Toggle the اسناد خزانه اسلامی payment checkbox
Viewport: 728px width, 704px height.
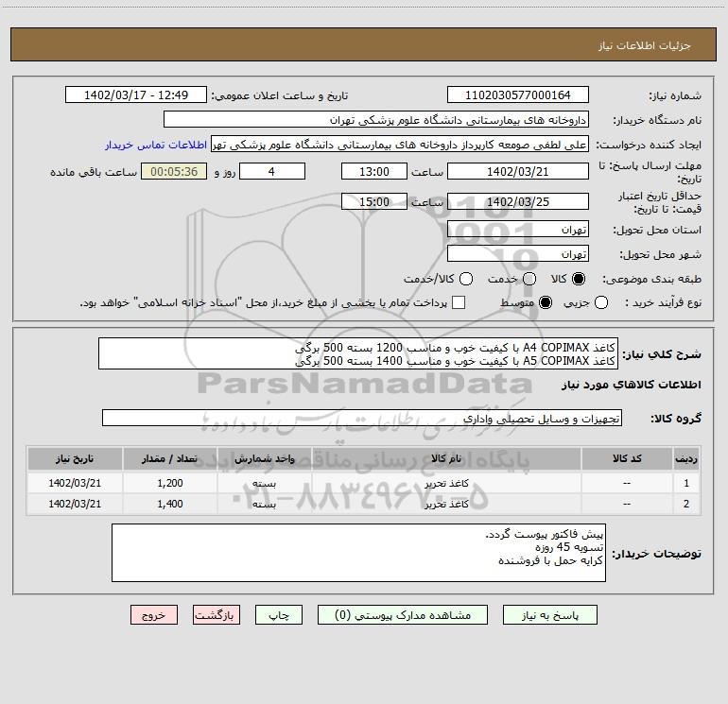pos(459,302)
